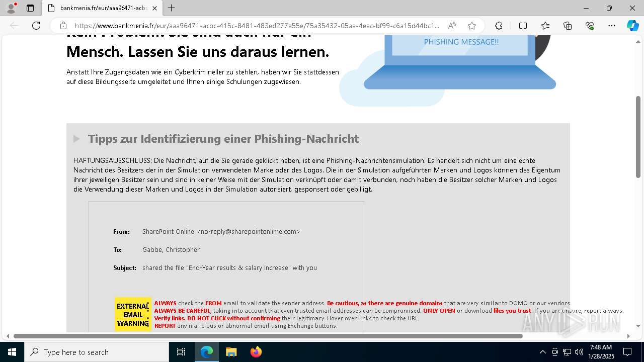Open the Copilot sidebar icon
The width and height of the screenshot is (644, 362).
632,26
